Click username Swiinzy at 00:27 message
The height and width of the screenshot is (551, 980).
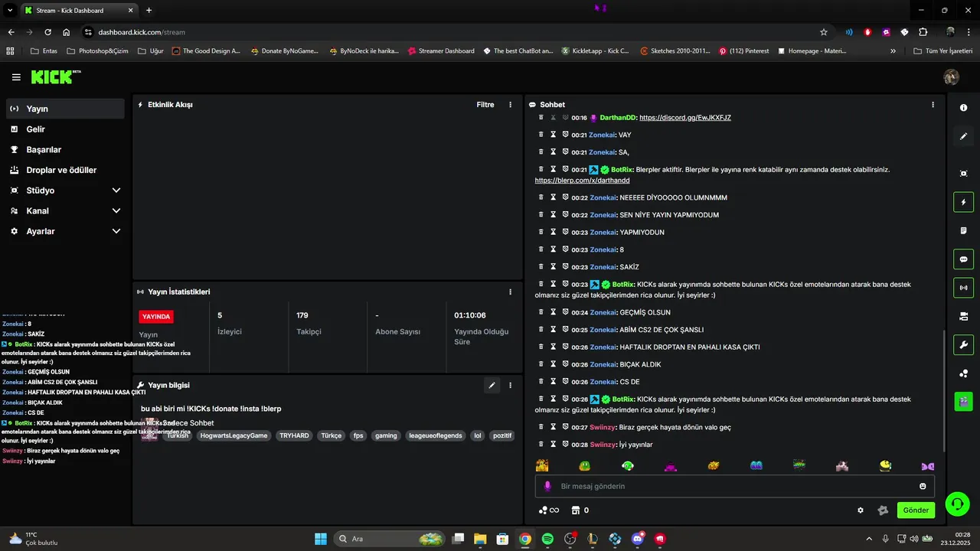[x=603, y=427]
